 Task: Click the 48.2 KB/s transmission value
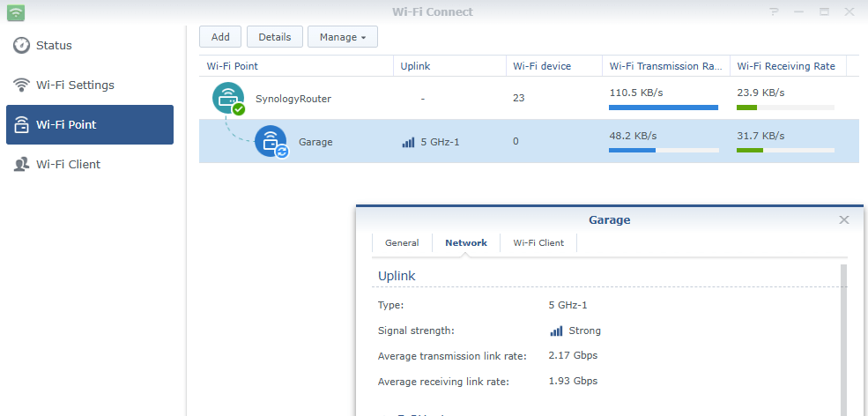coord(634,136)
